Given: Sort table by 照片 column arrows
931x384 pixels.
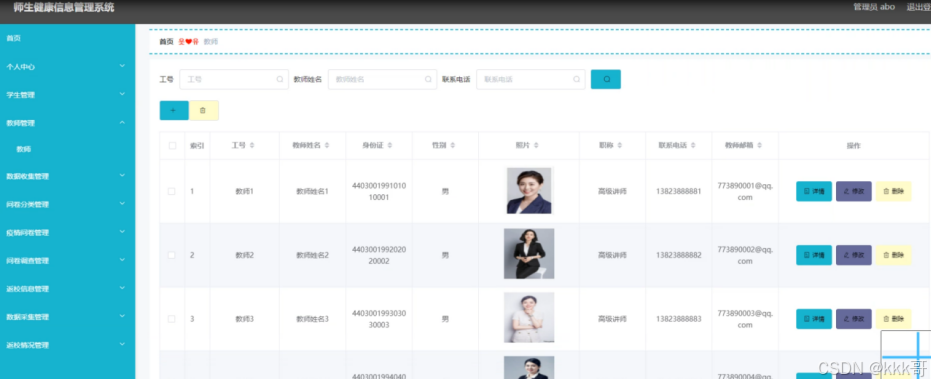Looking at the screenshot, I should click(x=536, y=145).
